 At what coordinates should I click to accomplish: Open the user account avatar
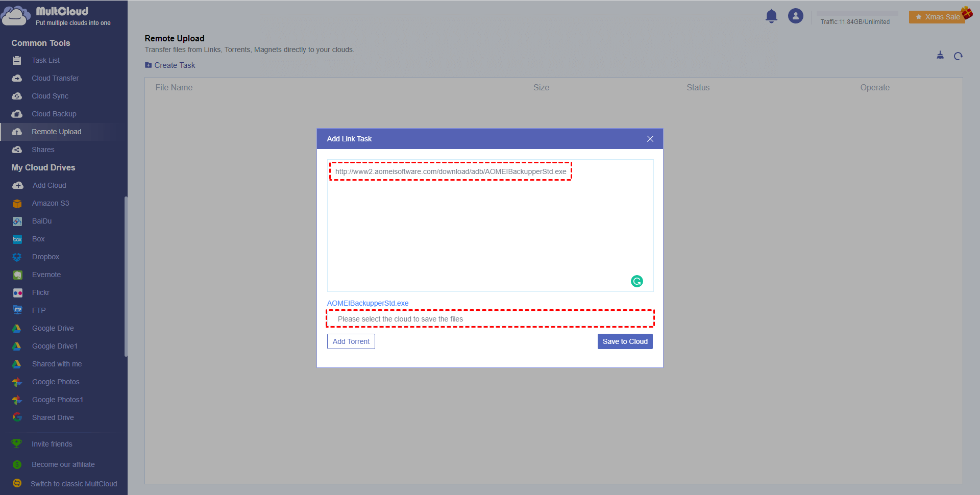click(x=795, y=16)
